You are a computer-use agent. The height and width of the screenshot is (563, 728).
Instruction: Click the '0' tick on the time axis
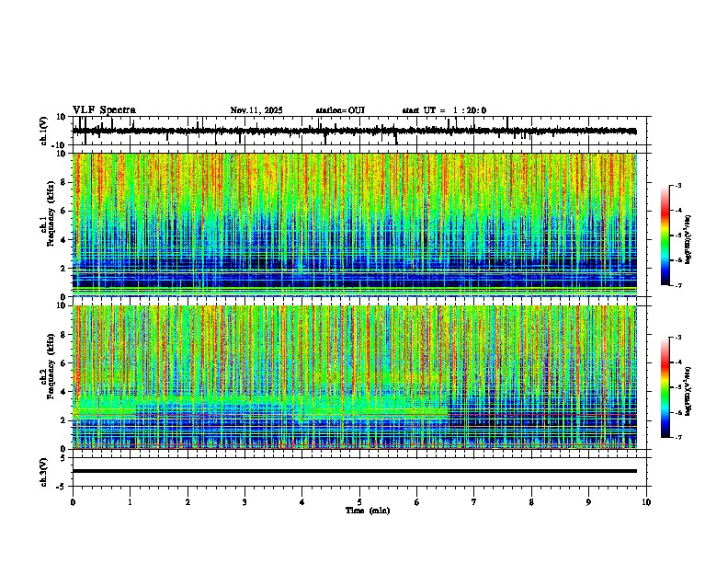tap(73, 502)
